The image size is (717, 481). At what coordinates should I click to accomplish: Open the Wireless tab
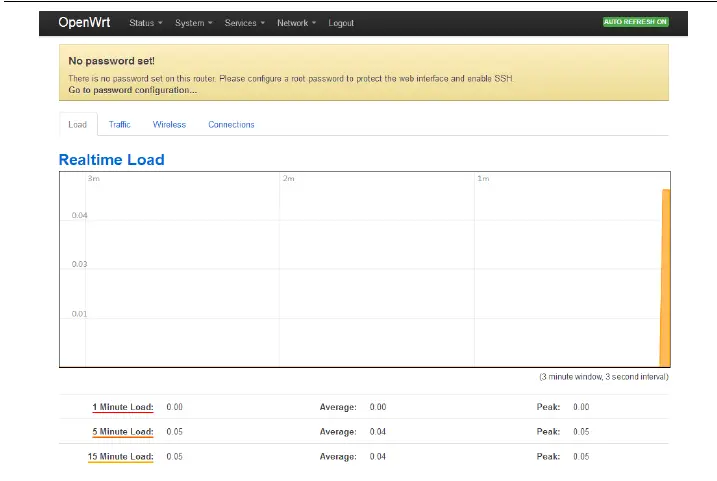coord(169,125)
